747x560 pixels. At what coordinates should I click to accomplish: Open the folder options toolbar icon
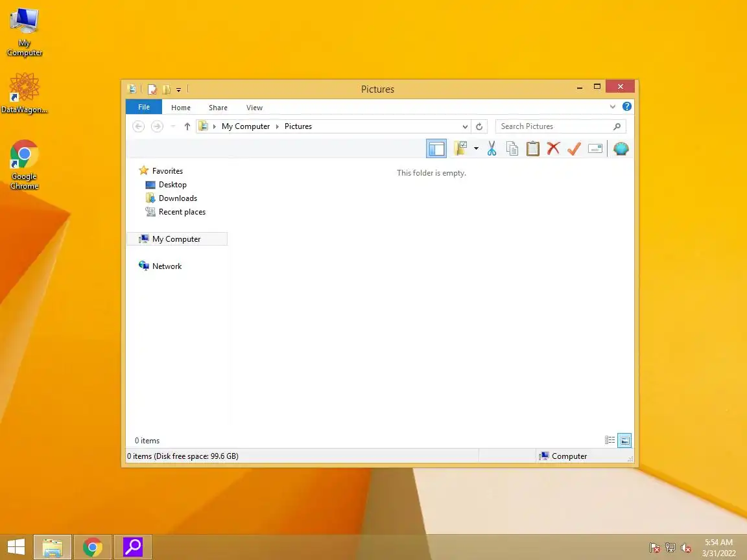coord(460,148)
